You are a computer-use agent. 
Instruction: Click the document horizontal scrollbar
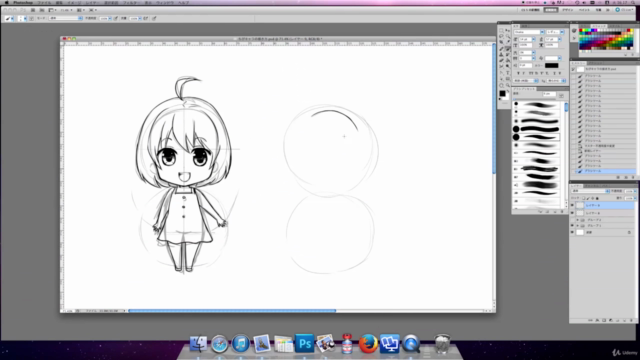coord(232,311)
